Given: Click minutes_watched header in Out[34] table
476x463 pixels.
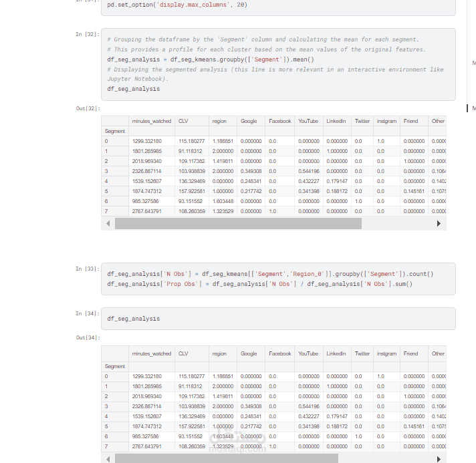Looking at the screenshot, I should (x=152, y=353).
